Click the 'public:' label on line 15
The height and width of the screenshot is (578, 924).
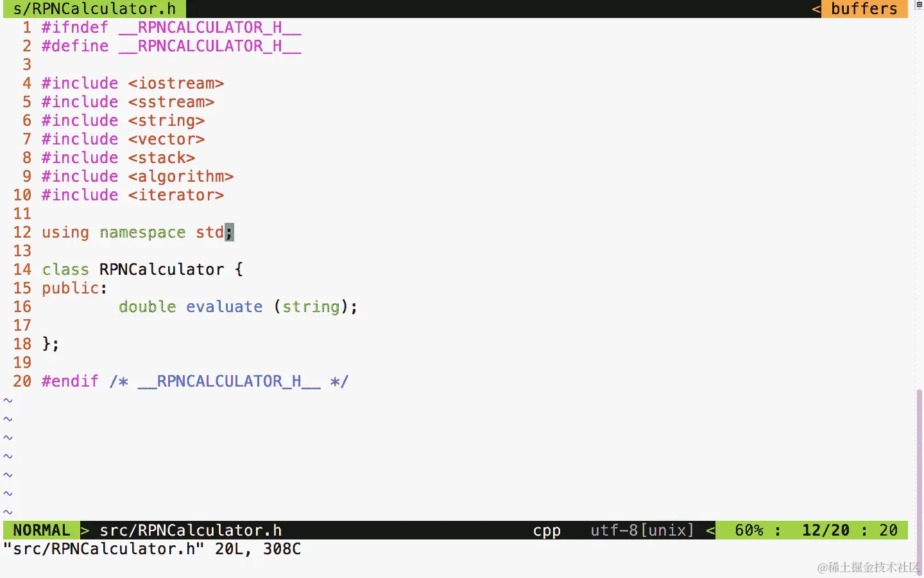(74, 288)
